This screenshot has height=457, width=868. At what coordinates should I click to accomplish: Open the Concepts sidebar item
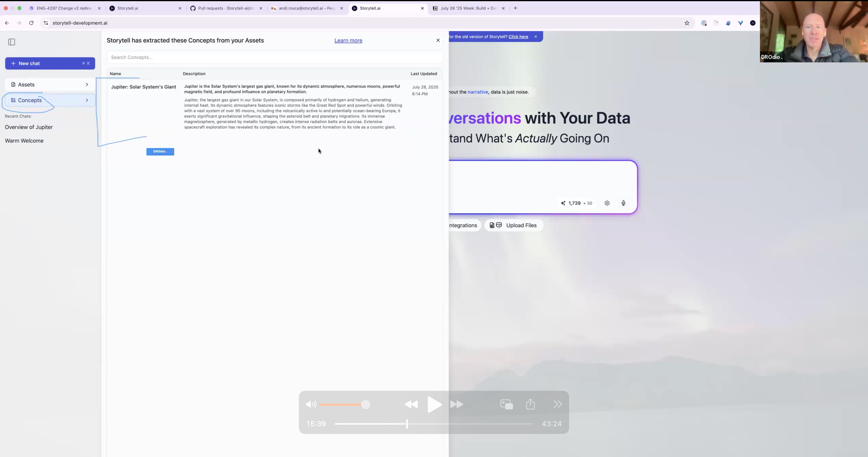50,100
